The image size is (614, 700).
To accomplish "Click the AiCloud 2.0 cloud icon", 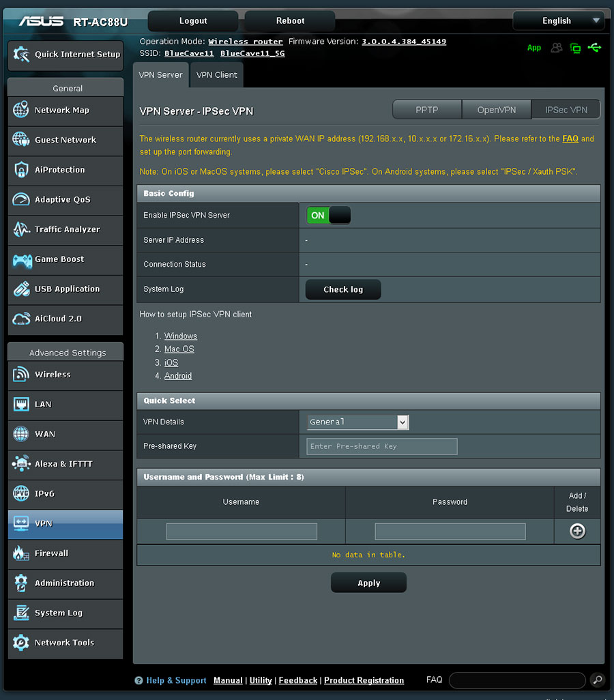I will (x=21, y=319).
